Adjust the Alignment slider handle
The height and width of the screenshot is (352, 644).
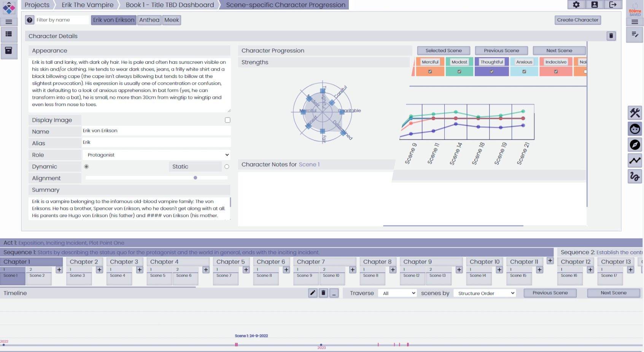tap(196, 178)
